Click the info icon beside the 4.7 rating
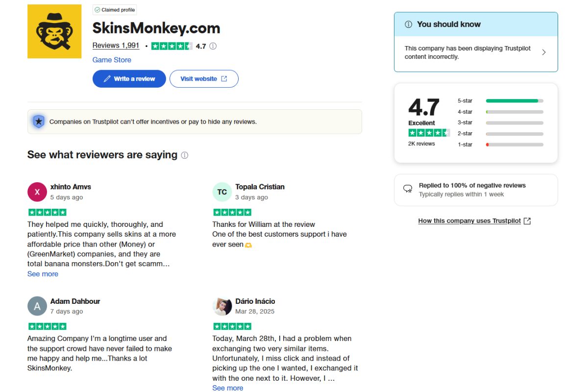The height and width of the screenshot is (392, 588). pos(213,46)
